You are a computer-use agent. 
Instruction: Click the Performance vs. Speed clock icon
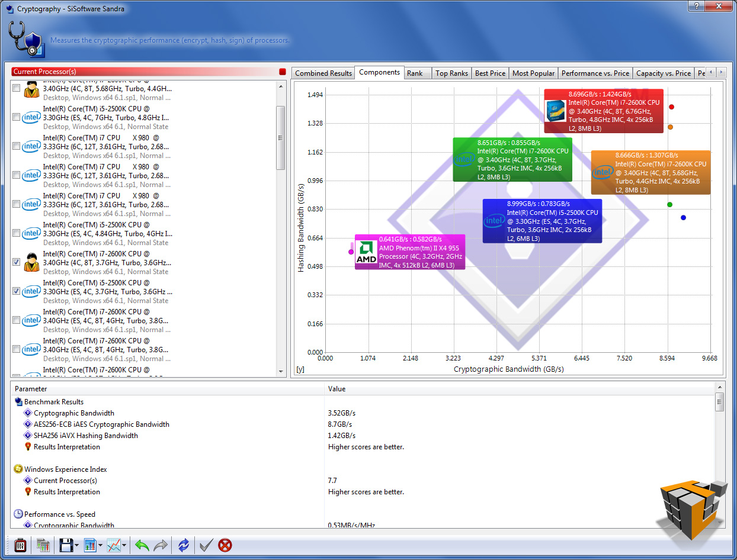click(18, 514)
